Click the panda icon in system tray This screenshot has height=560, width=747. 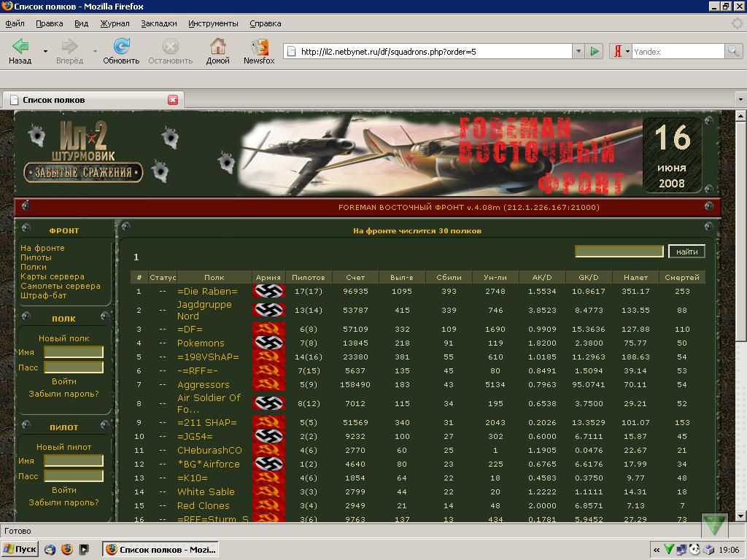point(694,550)
